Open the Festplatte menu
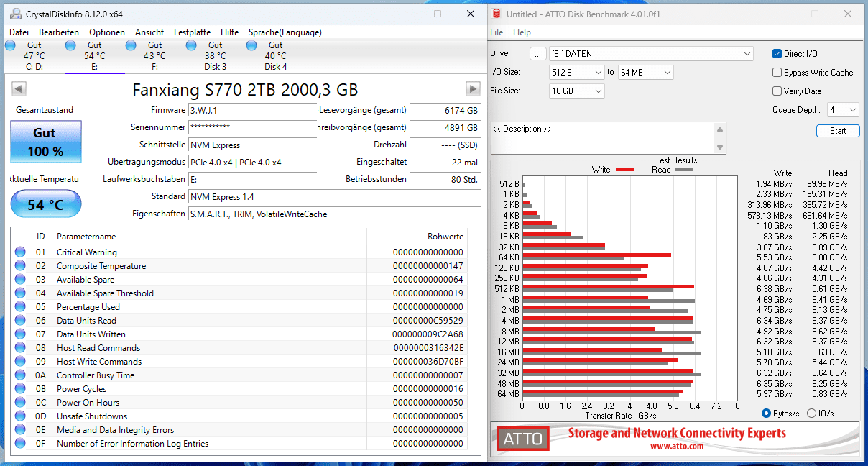Viewport: 868px width, 466px height. click(x=193, y=32)
